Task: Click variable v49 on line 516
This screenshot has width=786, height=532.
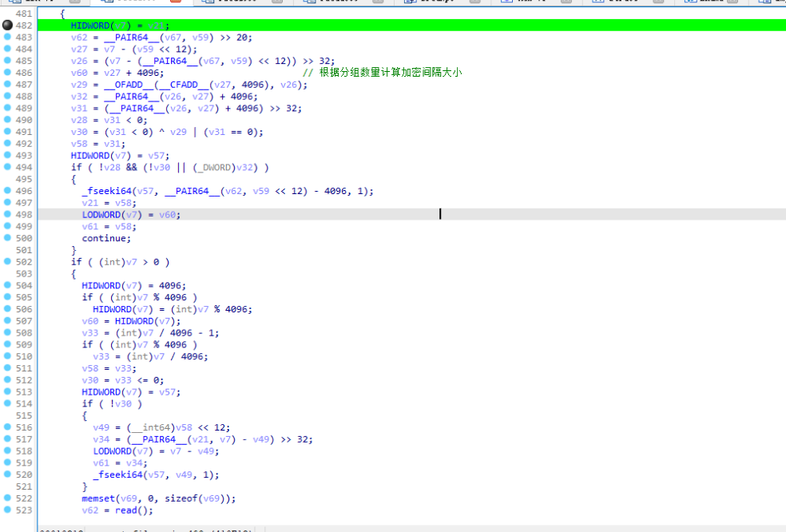Action: click(x=102, y=427)
